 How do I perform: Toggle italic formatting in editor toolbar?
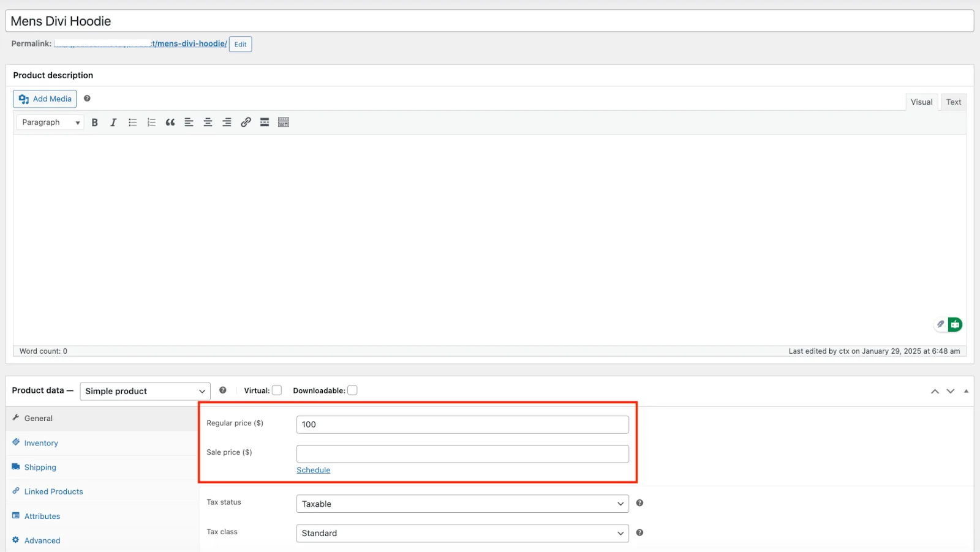(x=113, y=122)
